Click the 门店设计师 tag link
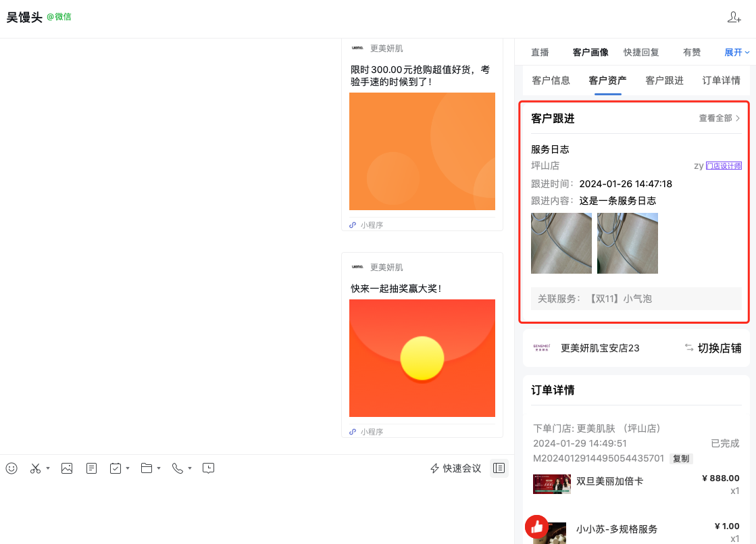The height and width of the screenshot is (544, 756). pyautogui.click(x=724, y=166)
